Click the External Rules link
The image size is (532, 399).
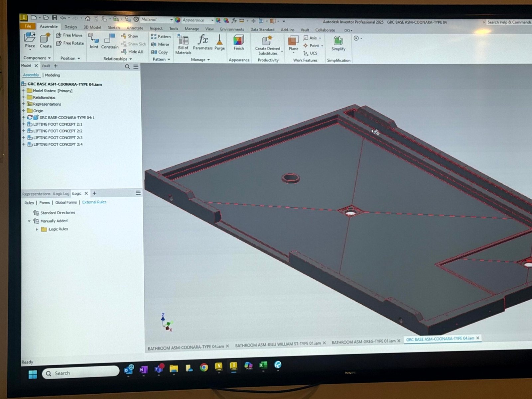coord(94,202)
